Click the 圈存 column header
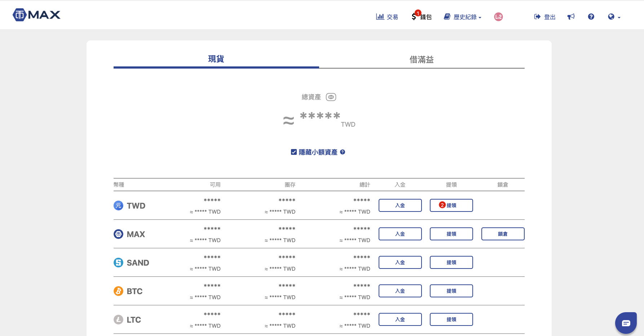 290,184
